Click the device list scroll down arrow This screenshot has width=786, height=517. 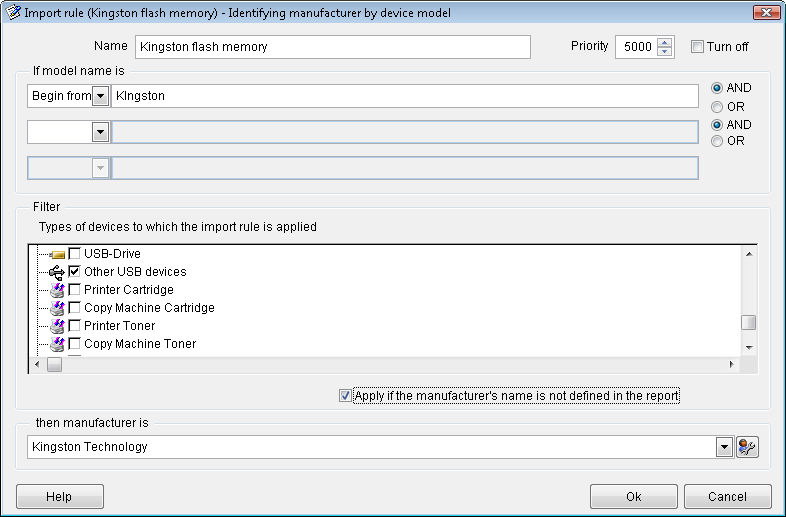click(x=749, y=347)
